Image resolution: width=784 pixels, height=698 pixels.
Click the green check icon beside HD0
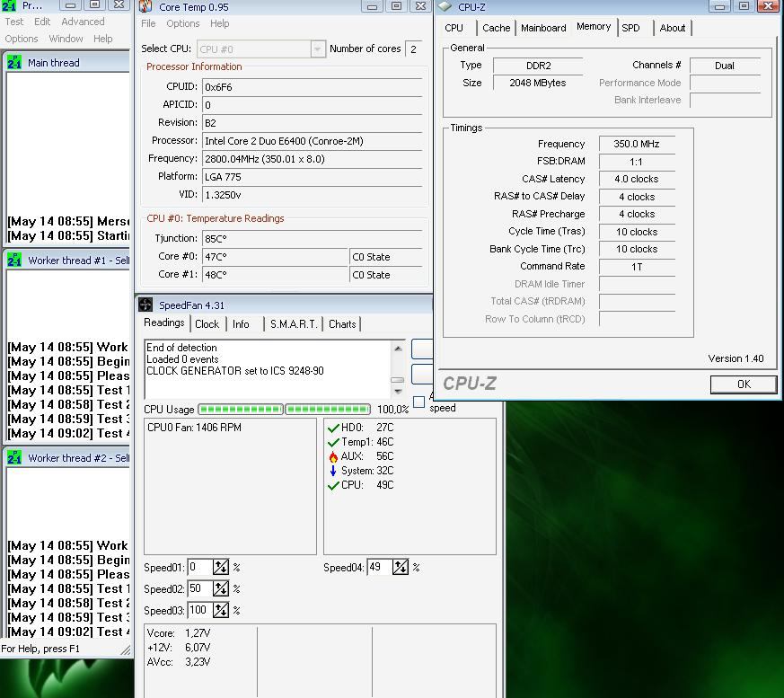(333, 428)
